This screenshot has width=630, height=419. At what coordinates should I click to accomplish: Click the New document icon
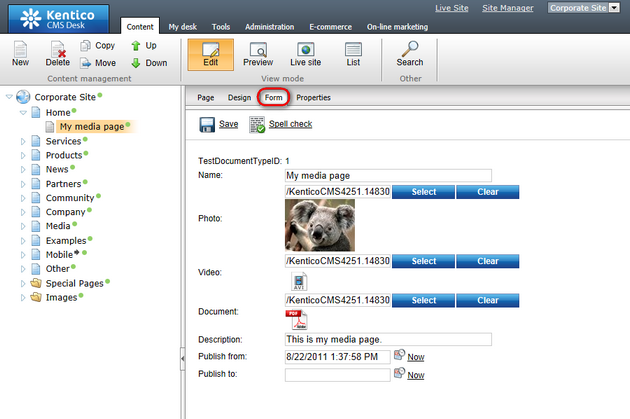20,49
